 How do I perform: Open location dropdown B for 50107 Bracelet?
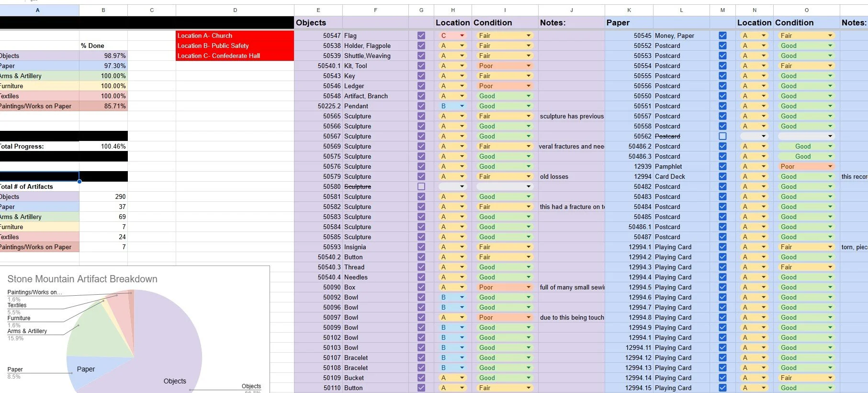[452, 358]
